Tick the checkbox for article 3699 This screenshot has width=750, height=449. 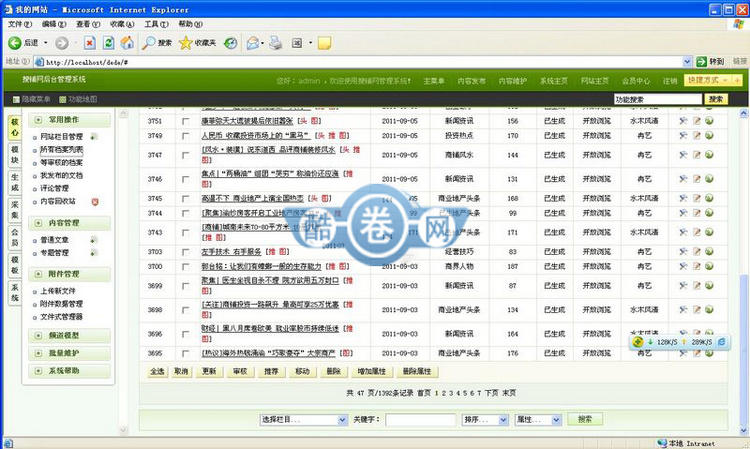pyautogui.click(x=185, y=286)
